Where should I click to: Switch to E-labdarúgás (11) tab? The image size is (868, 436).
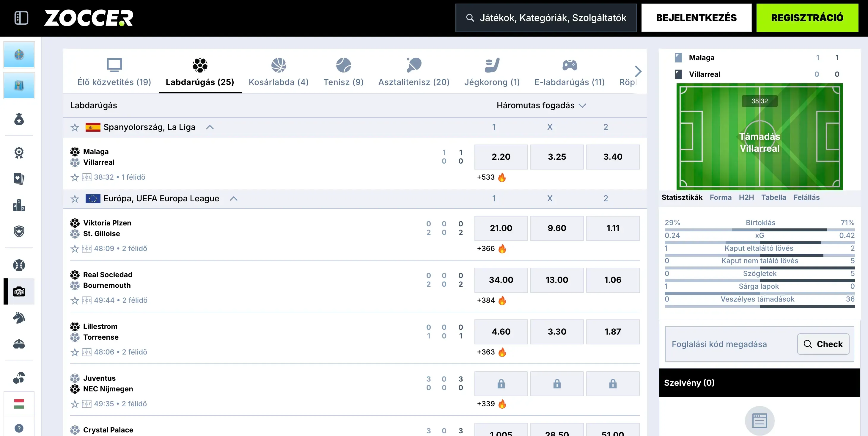coord(570,72)
